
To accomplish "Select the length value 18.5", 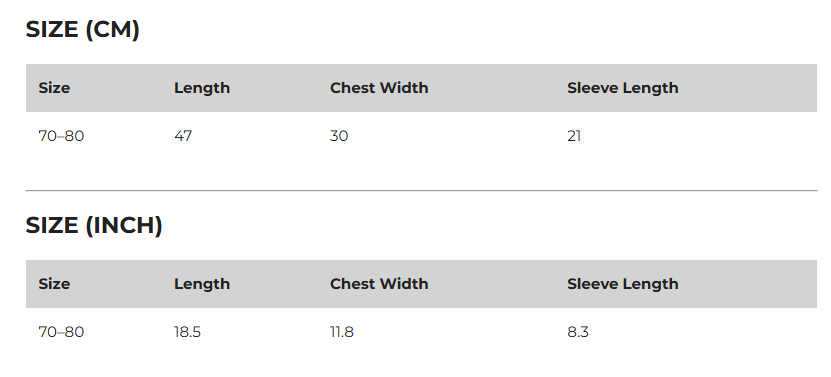I will click(187, 332).
